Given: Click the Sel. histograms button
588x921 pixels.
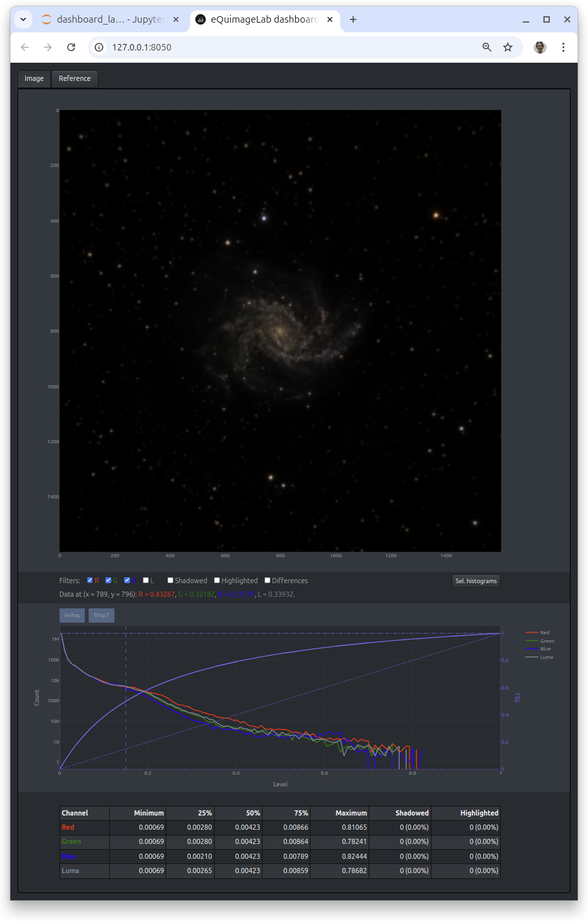Looking at the screenshot, I should [476, 581].
